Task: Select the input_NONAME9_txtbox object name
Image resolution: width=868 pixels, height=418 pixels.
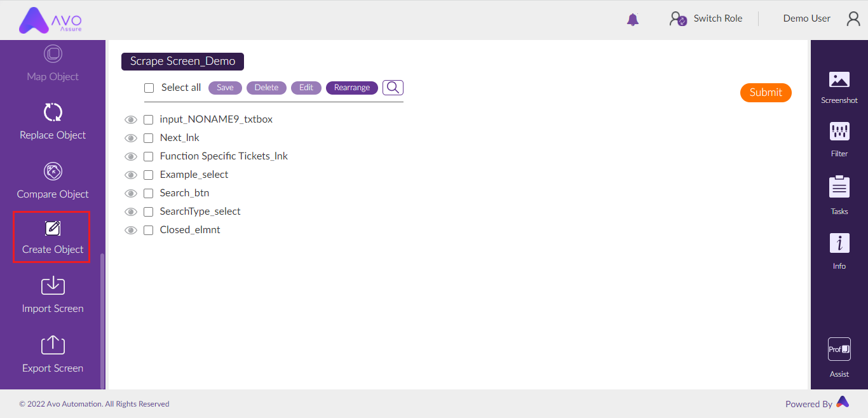Action: (216, 119)
